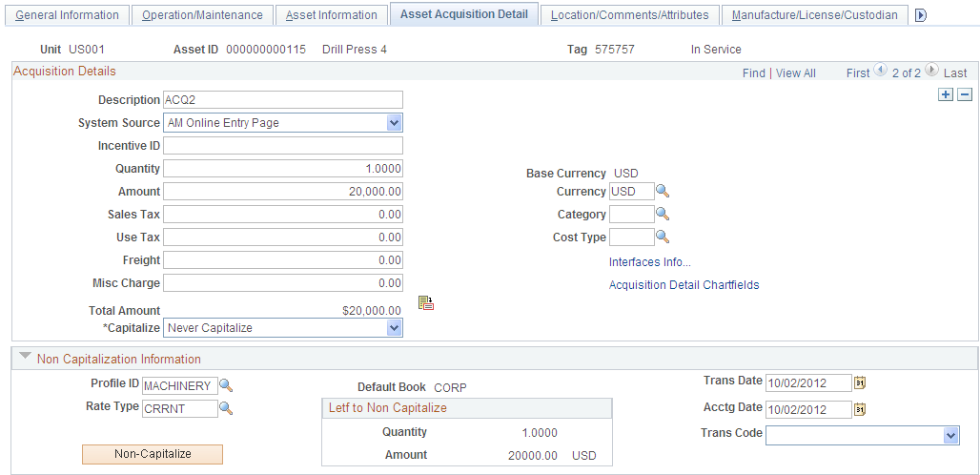Click in the Amount field
The width and height of the screenshot is (980, 475).
(283, 192)
